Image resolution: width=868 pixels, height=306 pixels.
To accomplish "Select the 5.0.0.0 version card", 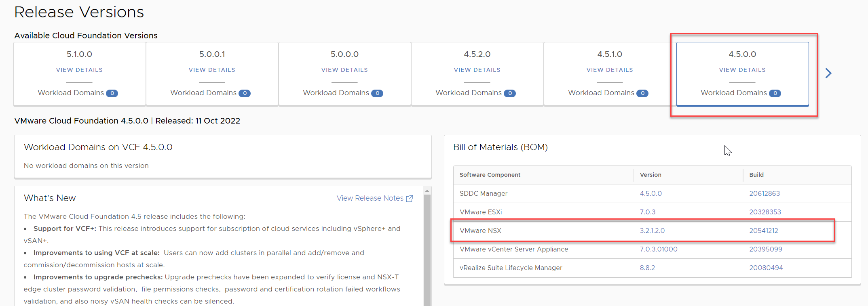I will 345,74.
